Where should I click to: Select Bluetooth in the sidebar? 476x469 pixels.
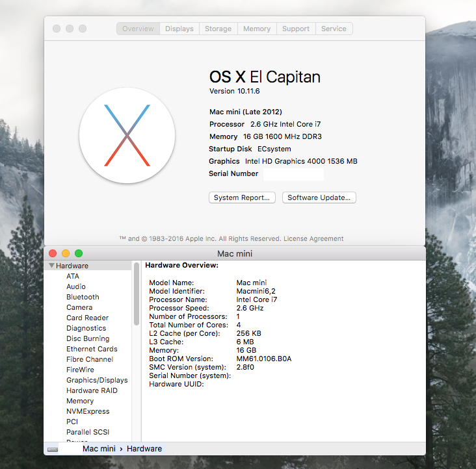point(83,297)
